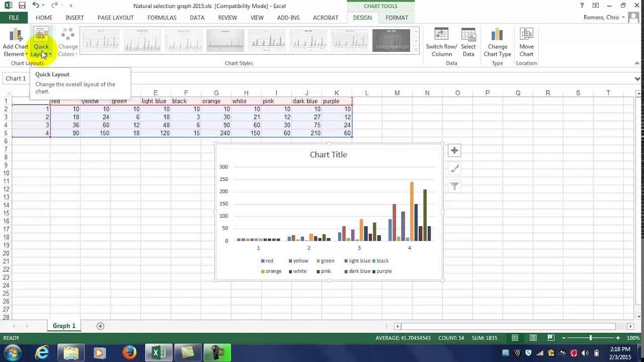Viewport: 644px width, 362px height.
Task: Open Customize Quick Access Toolbar dropdown
Action: point(71,6)
